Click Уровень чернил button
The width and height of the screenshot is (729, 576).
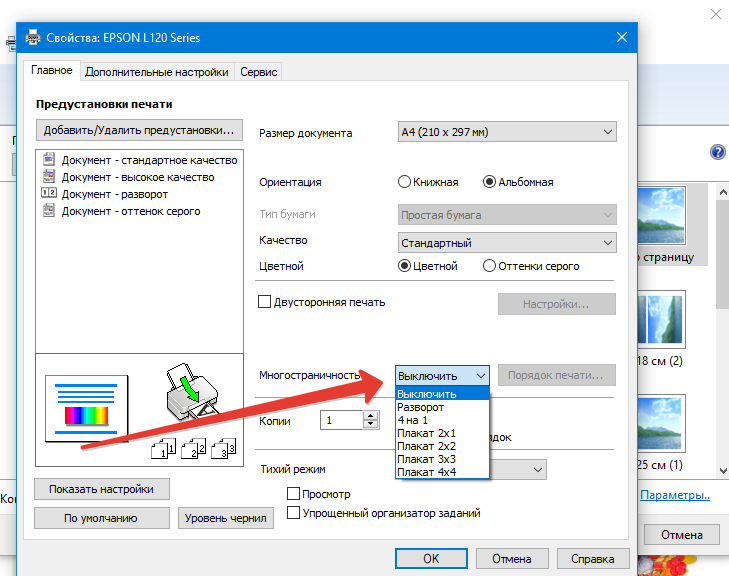[x=225, y=518]
